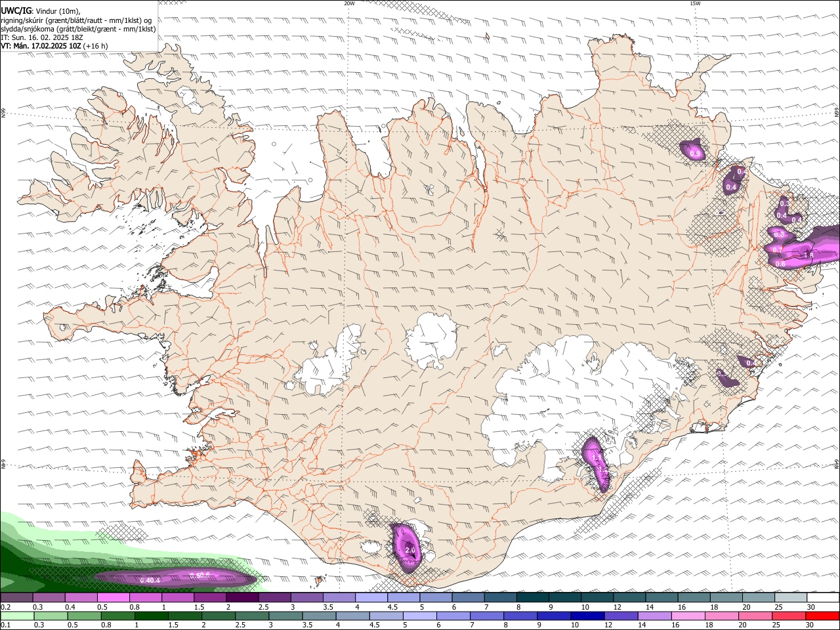The height and width of the screenshot is (630, 840).
Task: Click the 'VT: Mán. 17.02.2025 10Z' valid-time line
Action: pyautogui.click(x=41, y=46)
